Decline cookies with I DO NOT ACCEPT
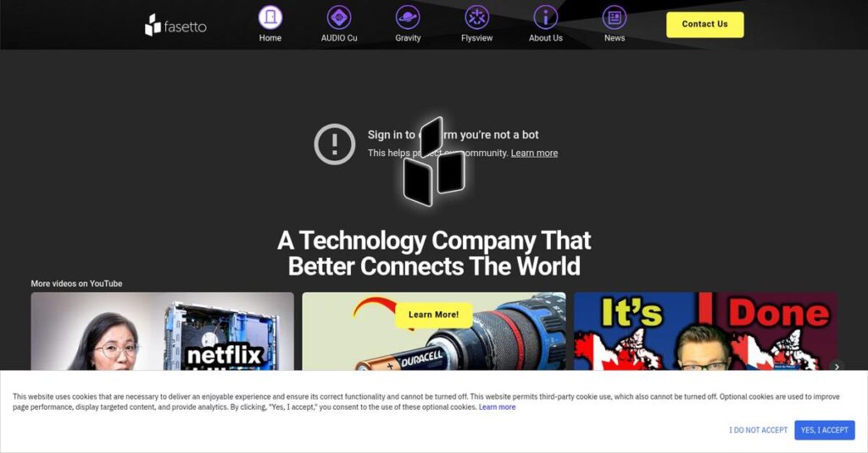Screen dimensions: 868x453 pos(758,430)
